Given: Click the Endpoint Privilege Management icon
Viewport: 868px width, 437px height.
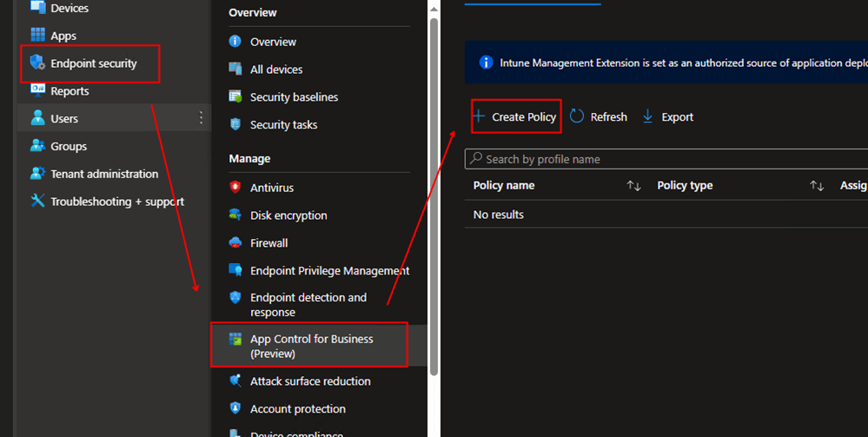Looking at the screenshot, I should pyautogui.click(x=235, y=269).
